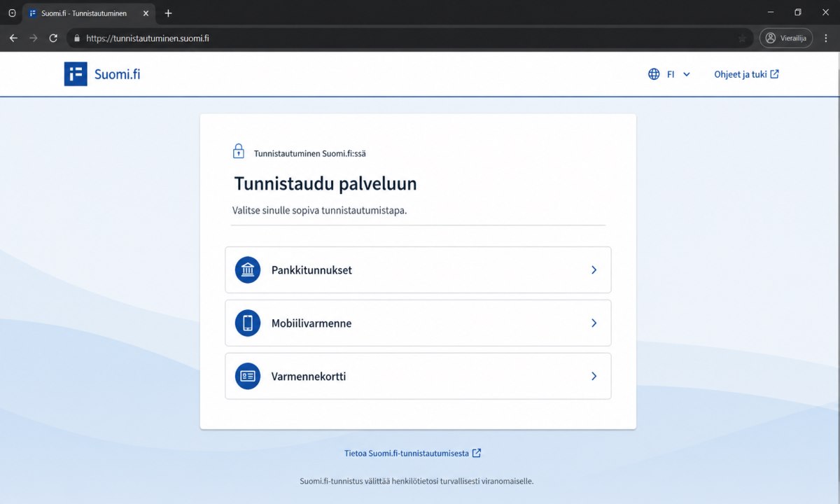This screenshot has height=504, width=840.
Task: Click the padlock icon above the heading
Action: (x=239, y=151)
